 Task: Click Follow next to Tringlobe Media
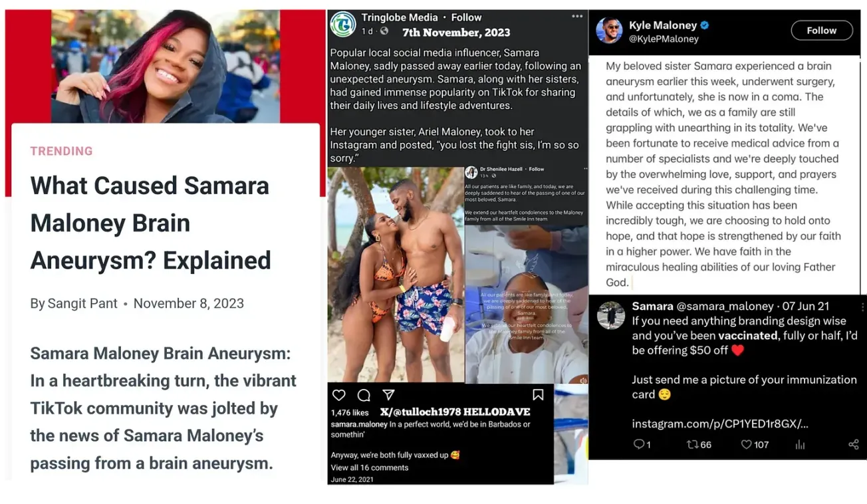coord(467,17)
